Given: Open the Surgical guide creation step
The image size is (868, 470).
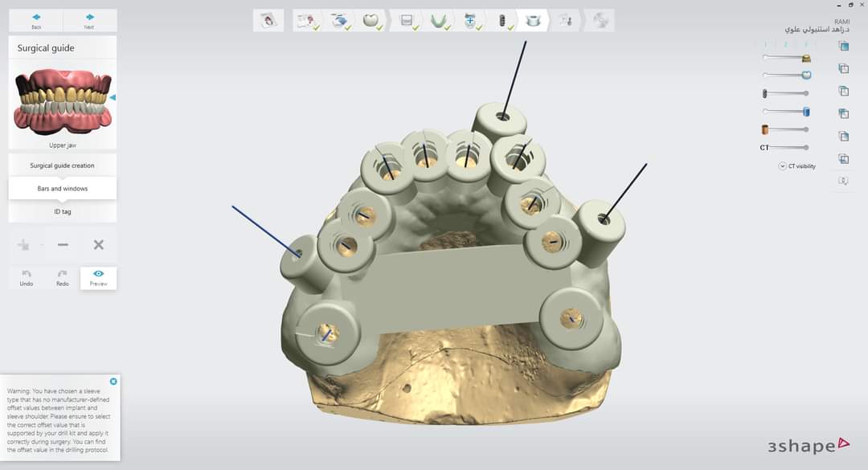Looking at the screenshot, I should (x=63, y=166).
